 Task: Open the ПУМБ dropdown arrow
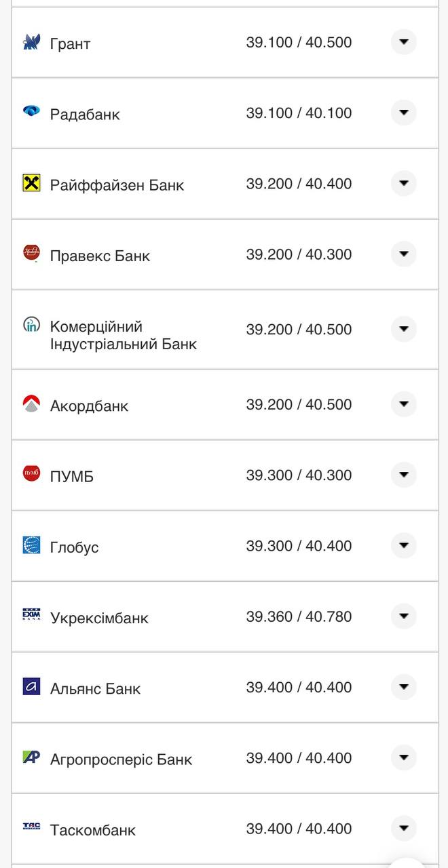(x=404, y=474)
